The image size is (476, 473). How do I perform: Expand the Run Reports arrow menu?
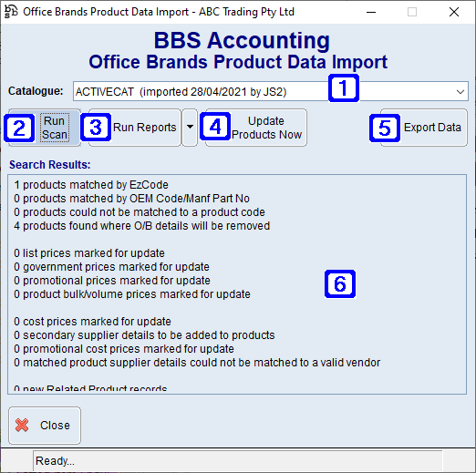(190, 128)
